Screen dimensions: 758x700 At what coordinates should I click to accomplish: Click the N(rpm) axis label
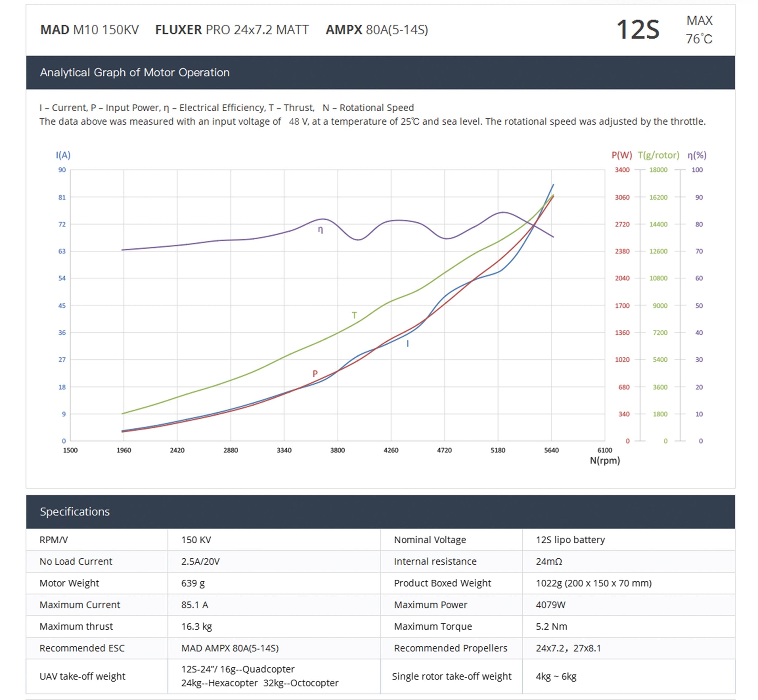[x=605, y=461]
